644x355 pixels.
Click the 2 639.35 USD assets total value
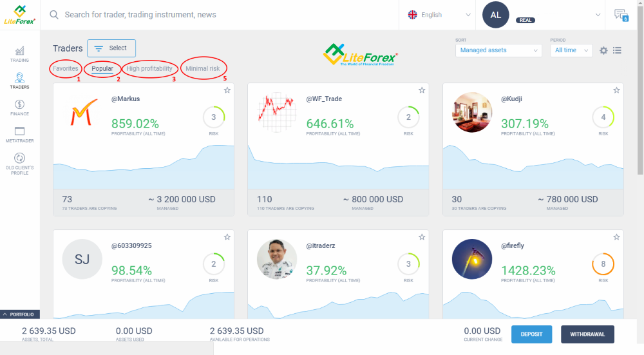[x=49, y=331]
